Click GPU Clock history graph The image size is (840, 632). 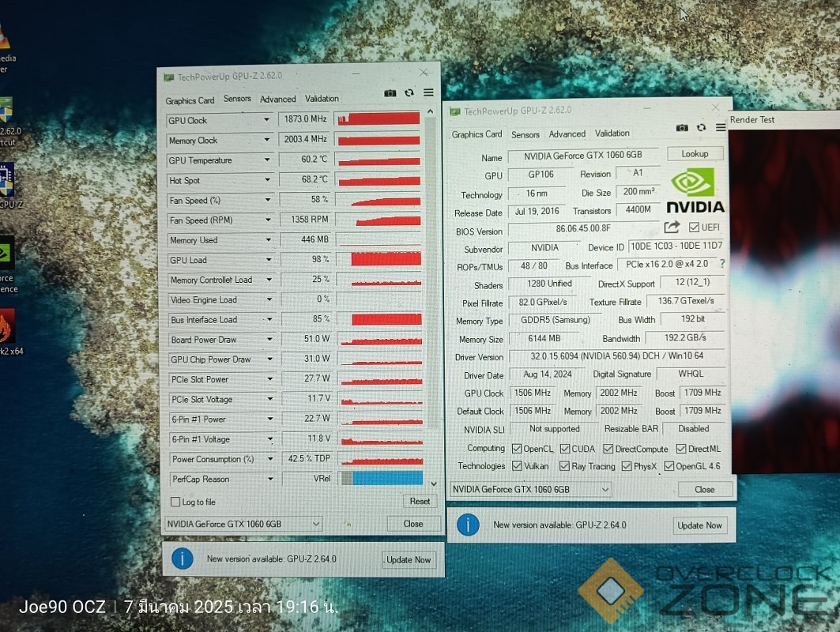pyautogui.click(x=378, y=118)
